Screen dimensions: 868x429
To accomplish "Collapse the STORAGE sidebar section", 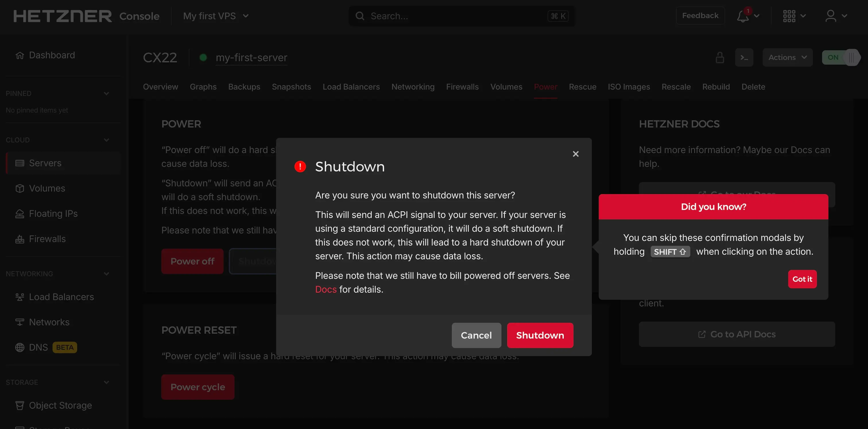I will coord(106,382).
